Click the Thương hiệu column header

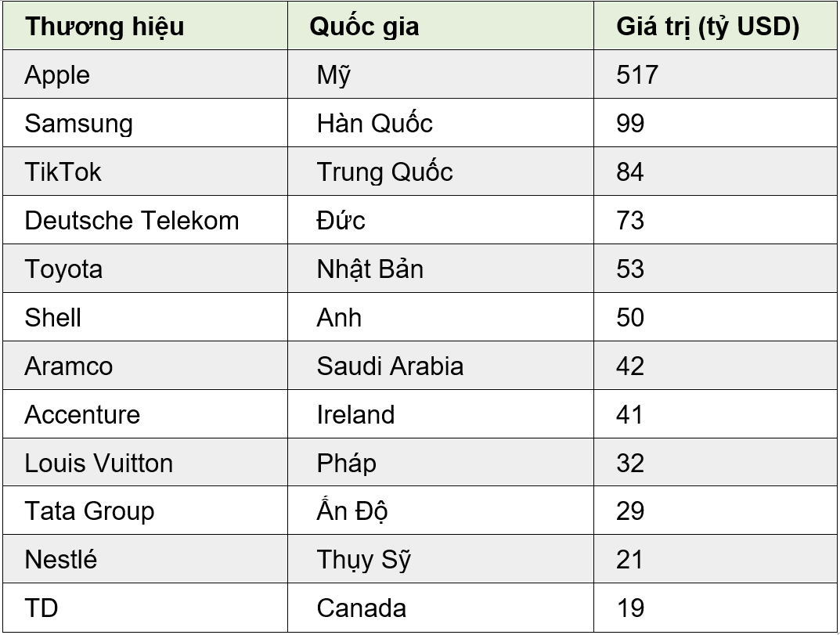(x=104, y=27)
